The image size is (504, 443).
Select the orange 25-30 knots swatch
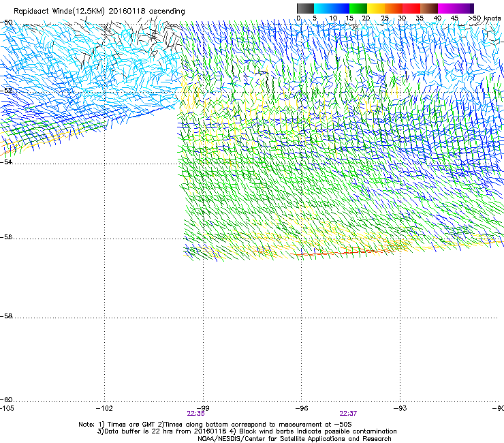coord(394,8)
